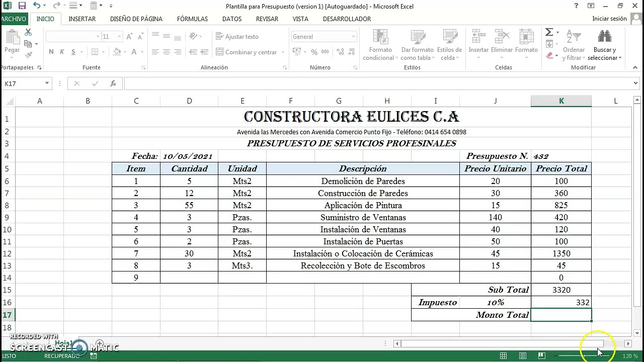The image size is (644, 362).
Task: Click the Eliminar cells button
Action: tap(502, 45)
